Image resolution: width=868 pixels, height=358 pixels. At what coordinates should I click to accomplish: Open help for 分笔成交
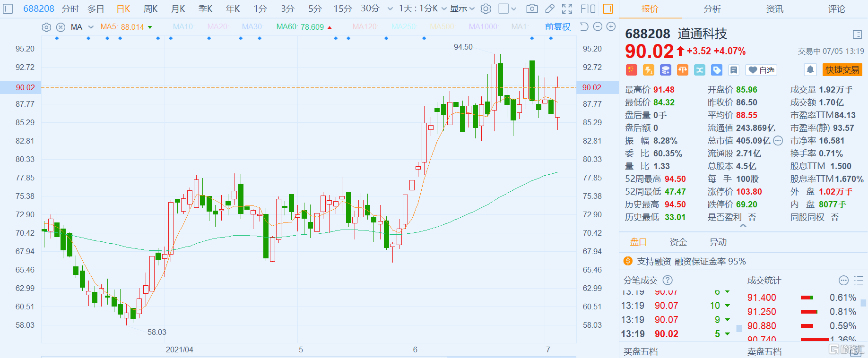pos(668,280)
